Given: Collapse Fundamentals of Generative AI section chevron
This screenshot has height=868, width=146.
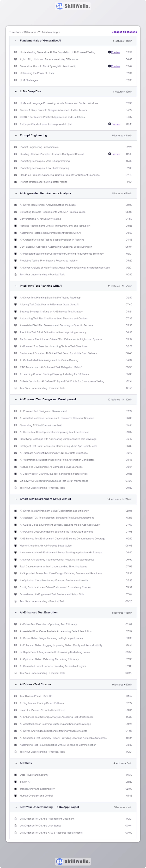Looking at the screenshot, I should (16, 40).
